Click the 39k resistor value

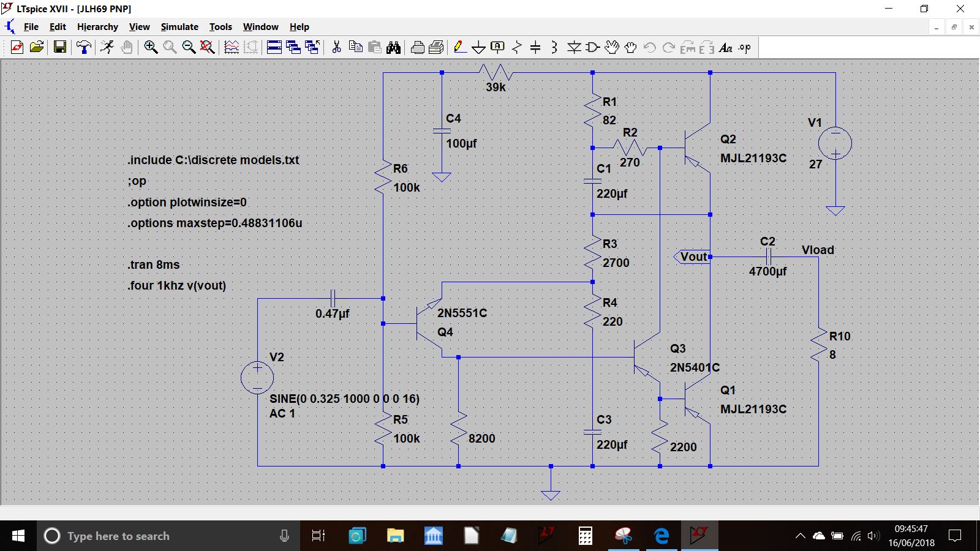coord(496,87)
